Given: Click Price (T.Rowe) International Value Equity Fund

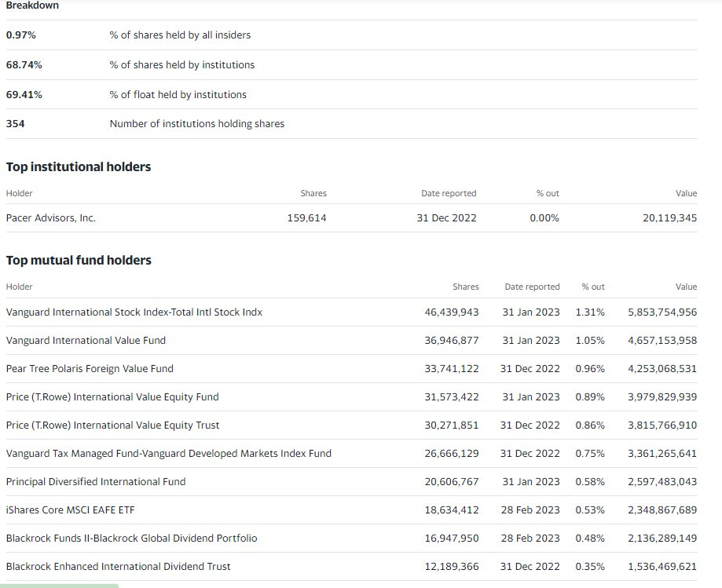Looking at the screenshot, I should tap(112, 397).
